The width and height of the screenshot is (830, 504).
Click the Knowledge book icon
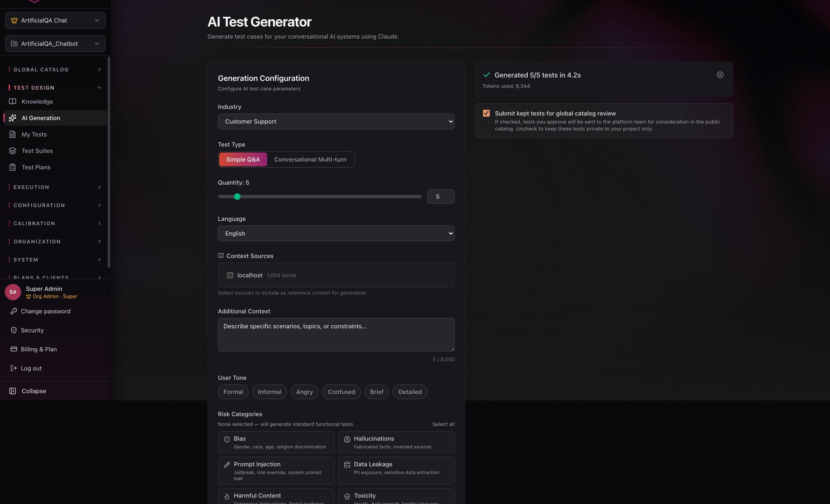tap(12, 101)
